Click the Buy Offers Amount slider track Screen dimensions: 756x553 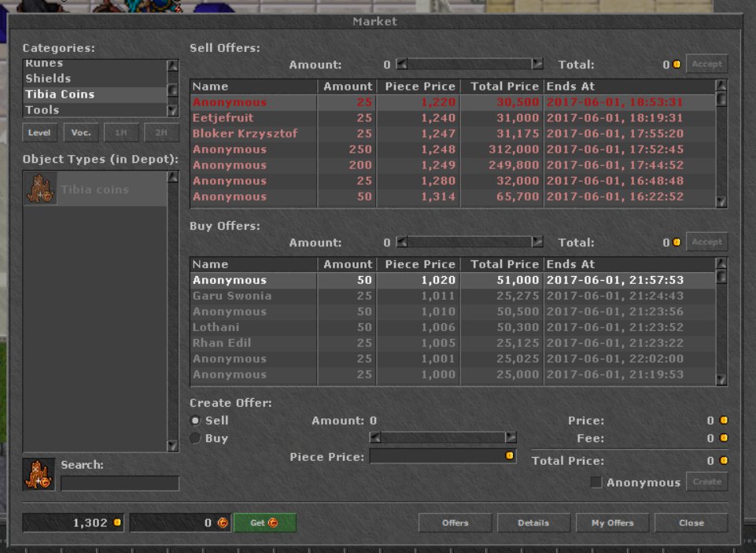(470, 241)
